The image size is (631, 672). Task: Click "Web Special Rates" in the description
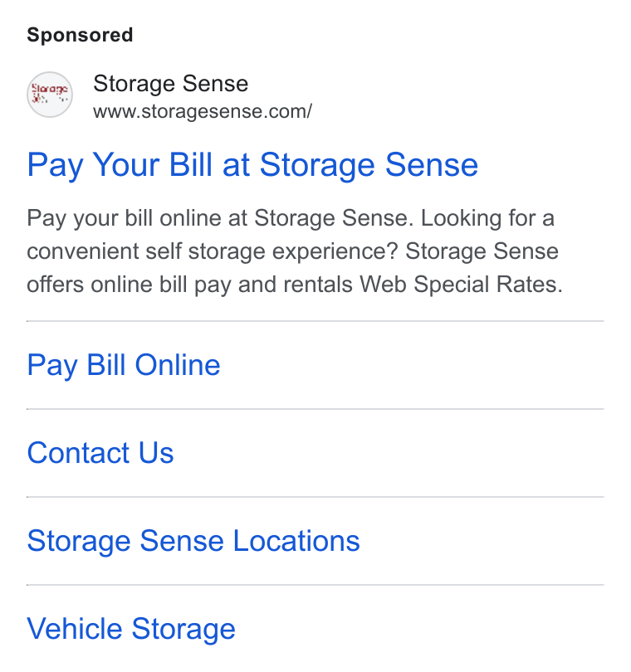coord(461,284)
